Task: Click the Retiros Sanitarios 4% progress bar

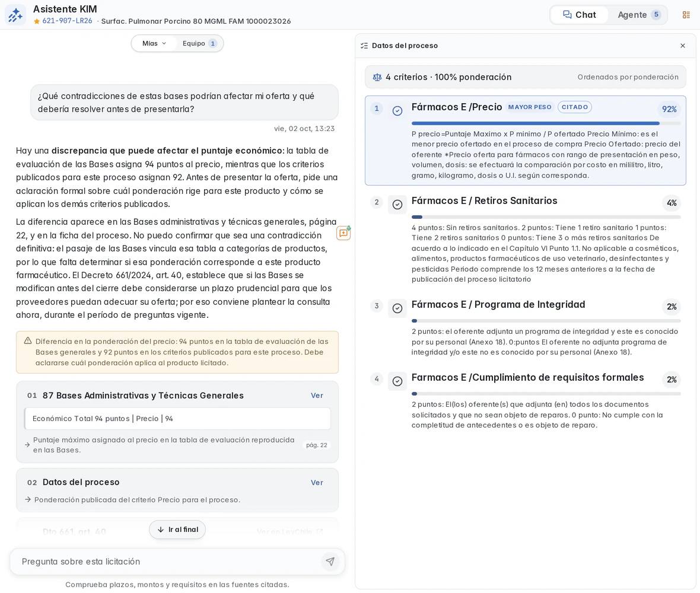Action: [x=546, y=217]
